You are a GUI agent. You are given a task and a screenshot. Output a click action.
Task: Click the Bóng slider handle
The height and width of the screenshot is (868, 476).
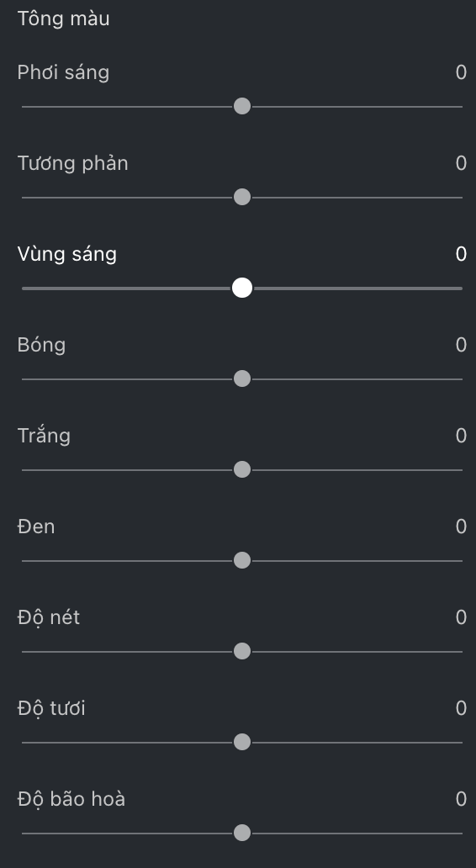point(242,378)
